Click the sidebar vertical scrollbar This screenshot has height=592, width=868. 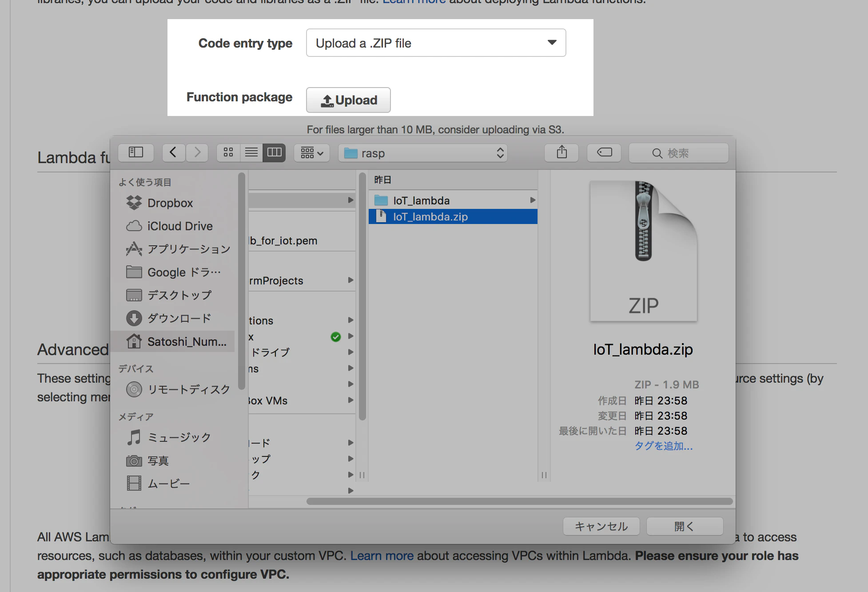click(x=242, y=281)
